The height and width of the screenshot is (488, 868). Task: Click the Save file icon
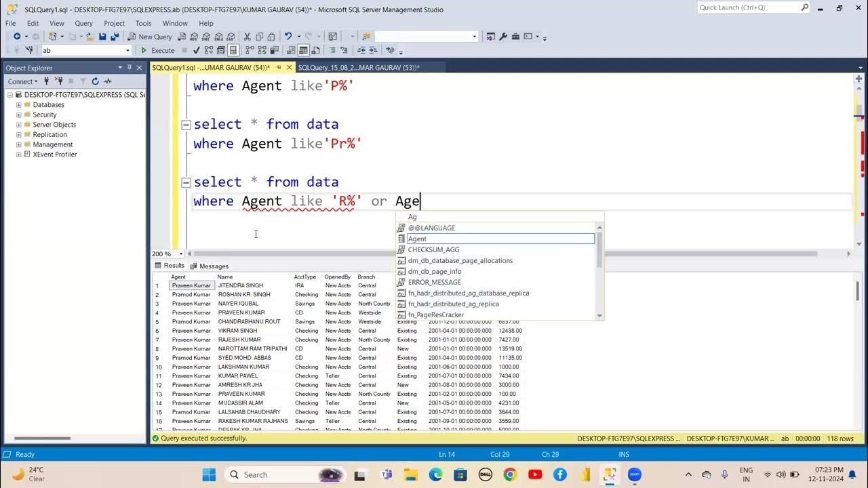coord(102,37)
